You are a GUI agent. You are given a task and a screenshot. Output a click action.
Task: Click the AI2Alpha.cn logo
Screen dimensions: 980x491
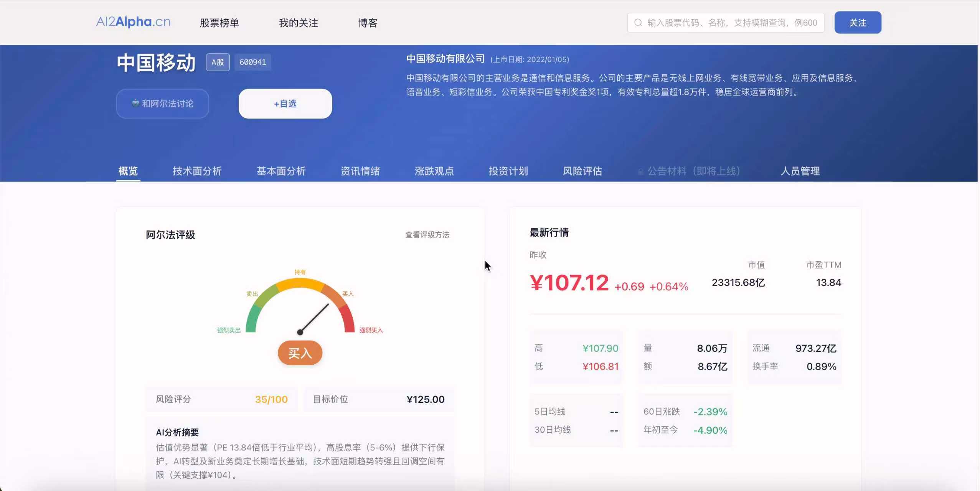coord(133,22)
